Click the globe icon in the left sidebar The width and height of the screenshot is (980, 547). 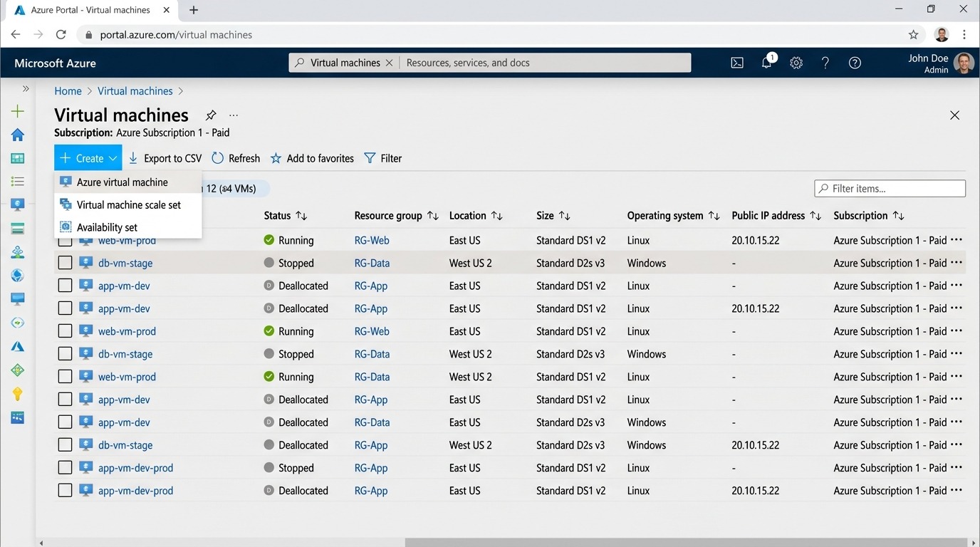(x=18, y=276)
